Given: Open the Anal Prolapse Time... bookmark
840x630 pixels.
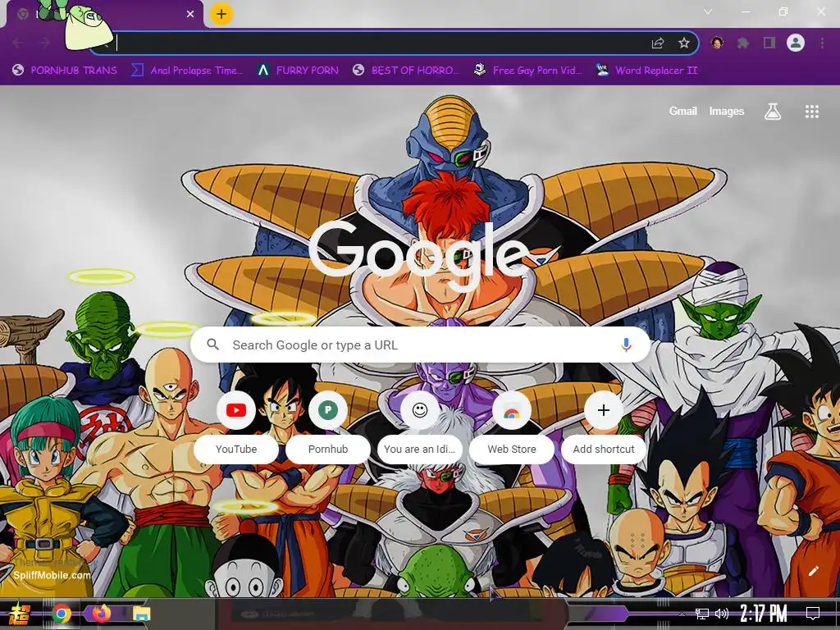Looking at the screenshot, I should click(x=187, y=71).
